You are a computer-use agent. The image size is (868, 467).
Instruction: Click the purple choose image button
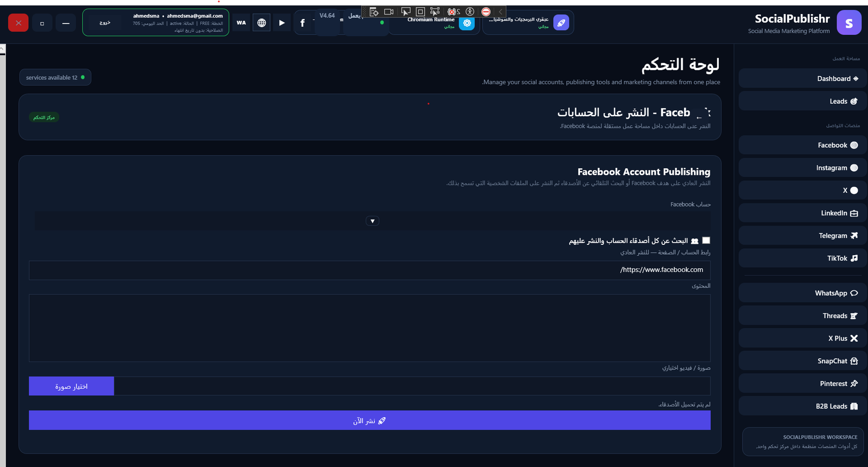pyautogui.click(x=72, y=387)
